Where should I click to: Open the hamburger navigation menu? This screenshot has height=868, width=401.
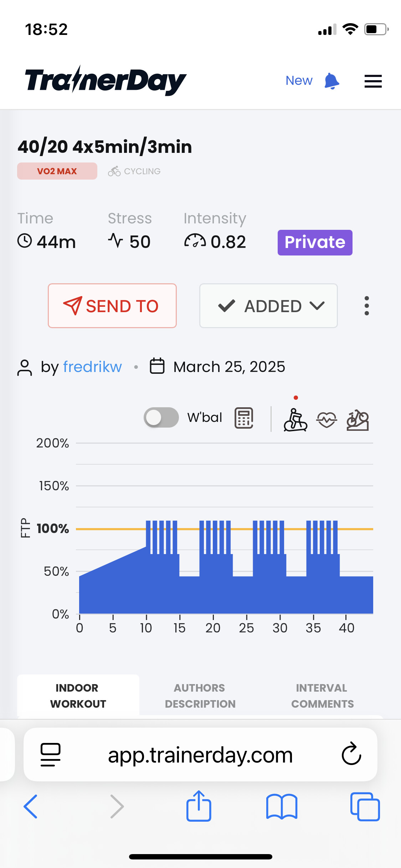373,81
